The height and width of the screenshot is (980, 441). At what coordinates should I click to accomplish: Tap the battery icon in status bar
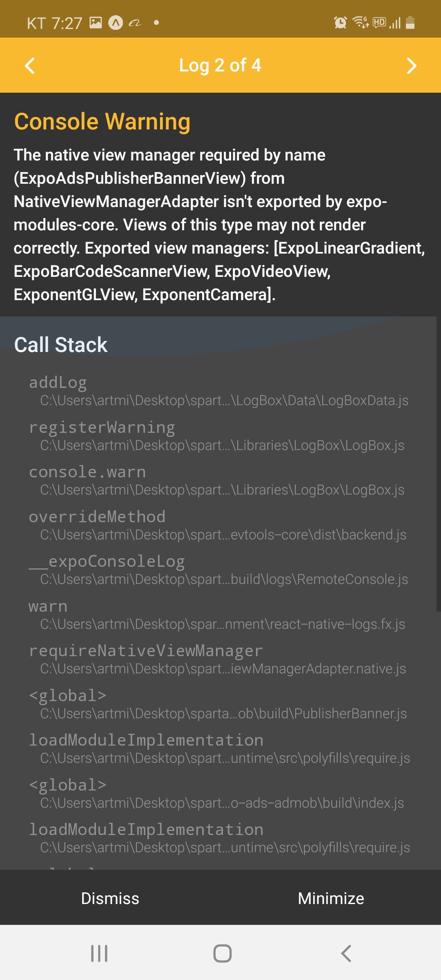[410, 22]
